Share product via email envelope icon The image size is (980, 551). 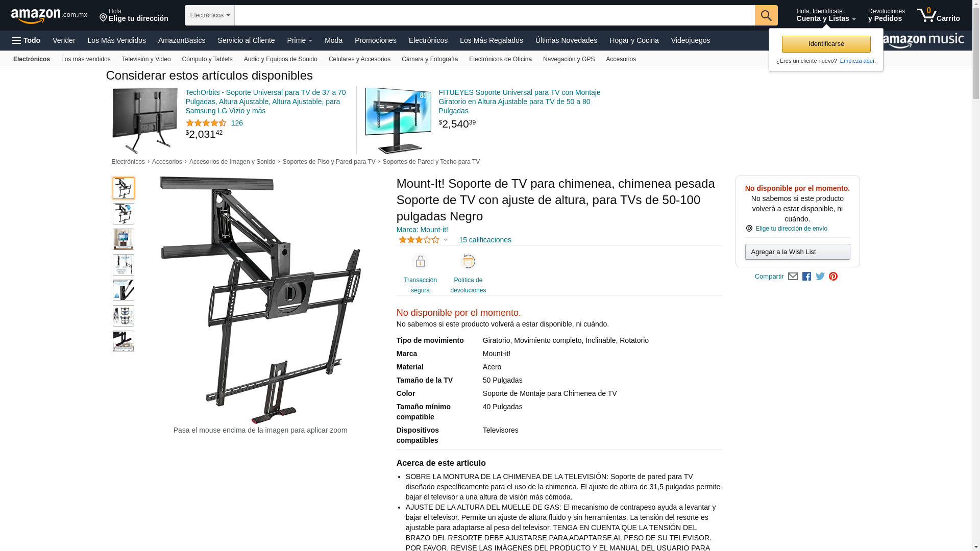click(793, 277)
